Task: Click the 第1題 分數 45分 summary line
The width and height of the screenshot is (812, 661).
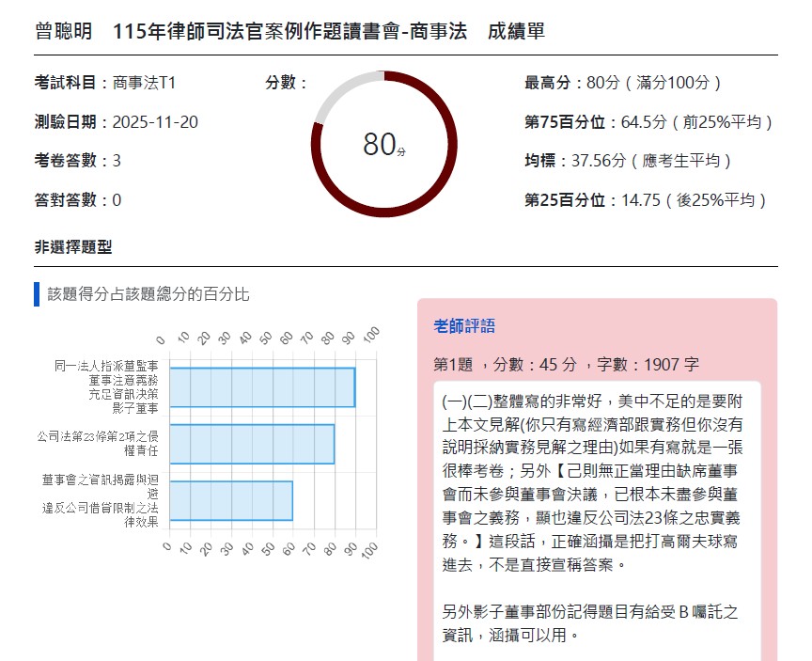Action: coord(566,364)
